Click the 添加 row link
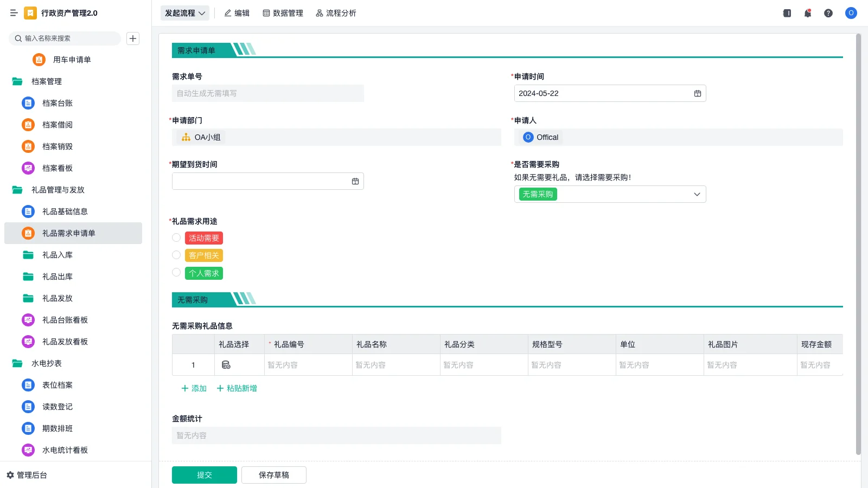 click(194, 388)
